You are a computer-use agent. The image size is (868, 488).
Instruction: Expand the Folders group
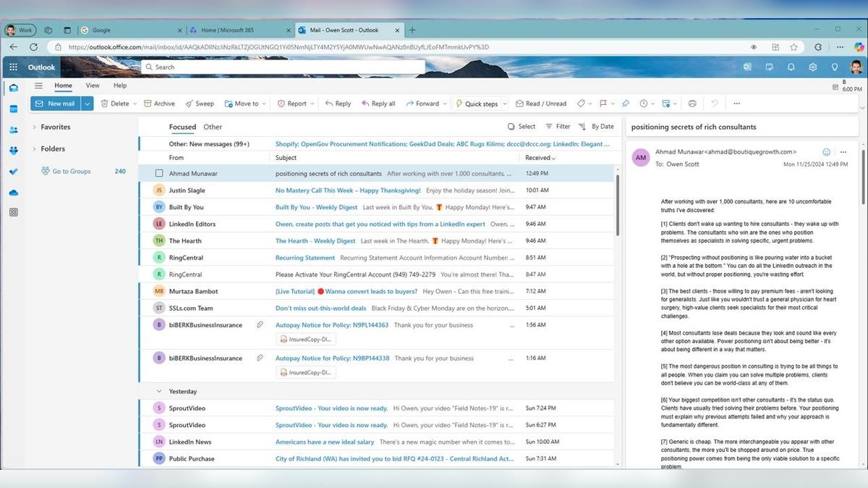[x=34, y=148]
